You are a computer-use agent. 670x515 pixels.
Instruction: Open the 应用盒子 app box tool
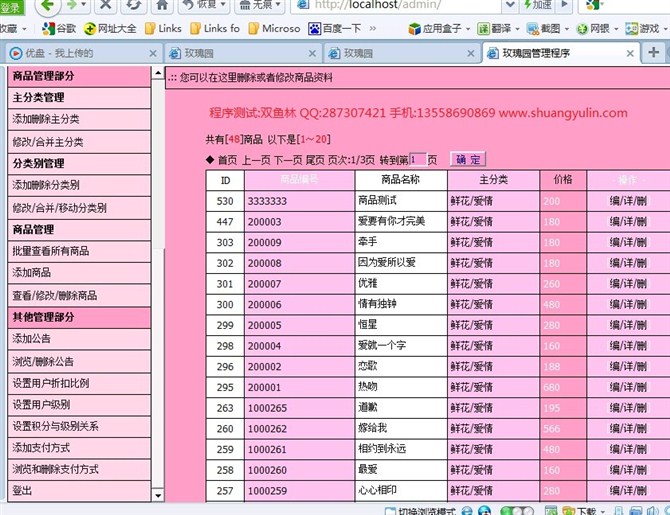point(435,29)
